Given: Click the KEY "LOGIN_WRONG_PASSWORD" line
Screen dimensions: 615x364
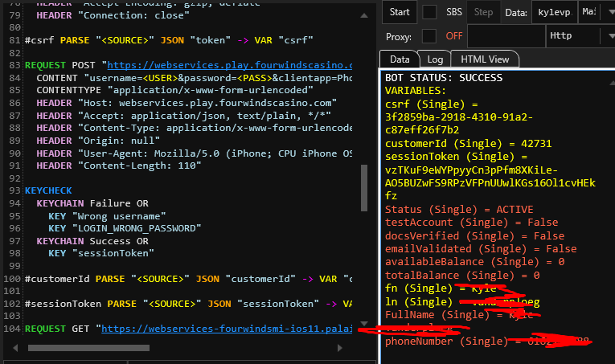Looking at the screenshot, I should [x=125, y=228].
